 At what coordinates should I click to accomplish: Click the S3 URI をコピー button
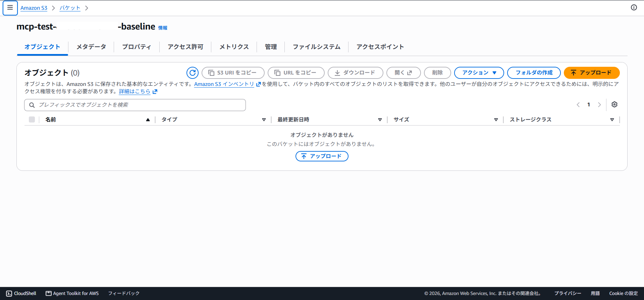point(233,72)
